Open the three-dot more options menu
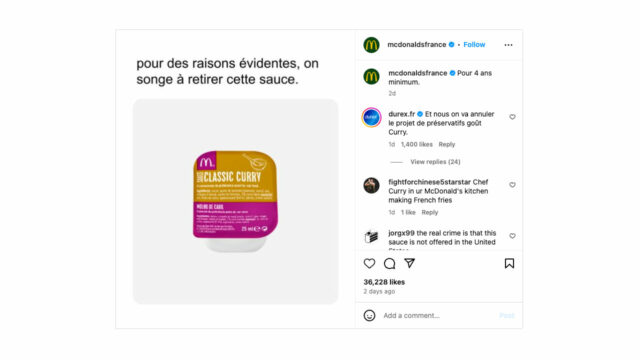The width and height of the screenshot is (640, 360). click(508, 45)
